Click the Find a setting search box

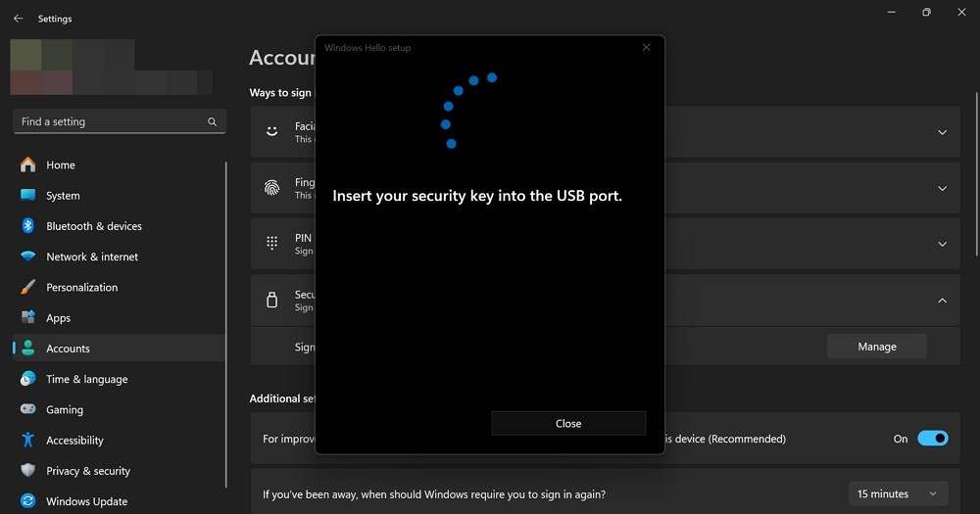tap(113, 121)
